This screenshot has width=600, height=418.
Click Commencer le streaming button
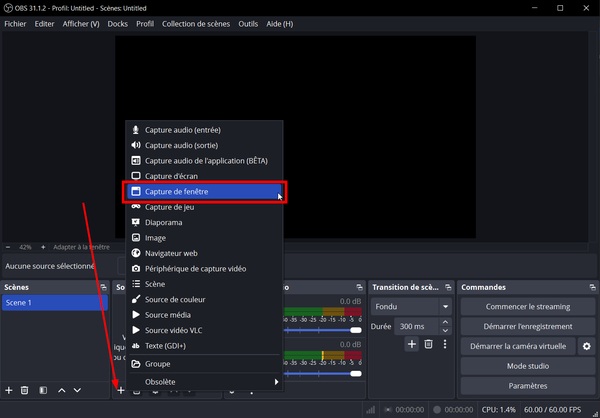(527, 307)
